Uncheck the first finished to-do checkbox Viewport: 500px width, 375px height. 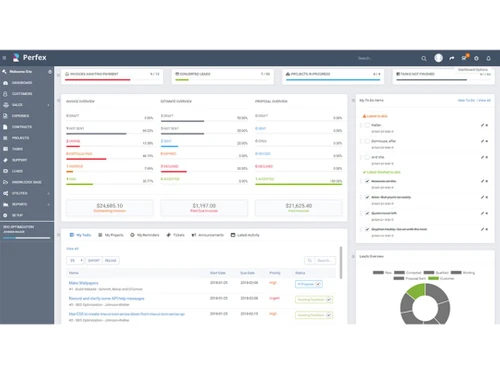click(x=367, y=181)
